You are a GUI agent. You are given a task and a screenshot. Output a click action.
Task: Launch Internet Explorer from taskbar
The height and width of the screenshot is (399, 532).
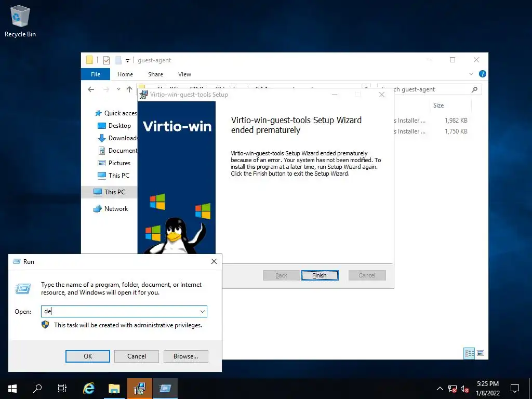point(89,388)
